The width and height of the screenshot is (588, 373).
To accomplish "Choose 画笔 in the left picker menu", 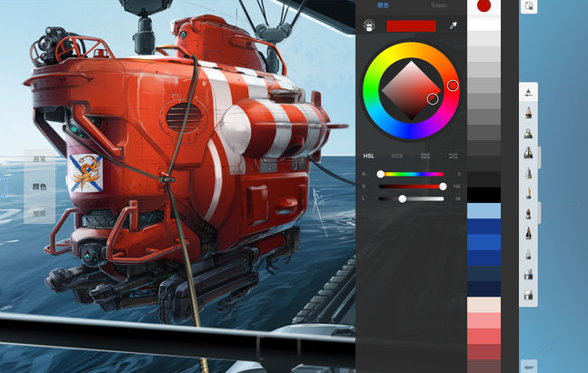I will coord(39,159).
